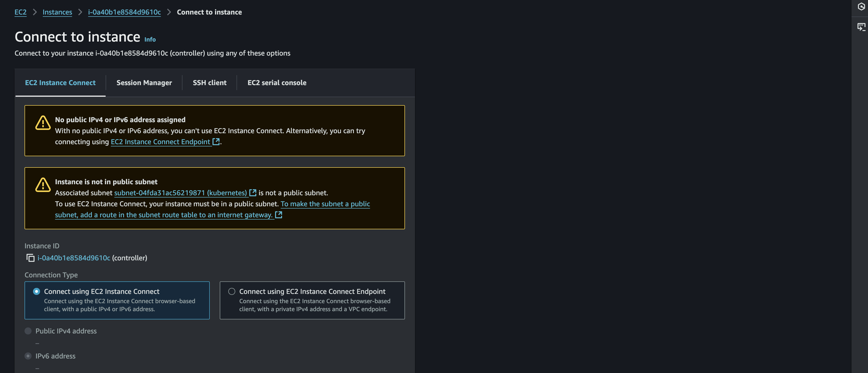Choose the Public IPv4 address radio
Viewport: 868px width, 373px height.
pos(28,331)
